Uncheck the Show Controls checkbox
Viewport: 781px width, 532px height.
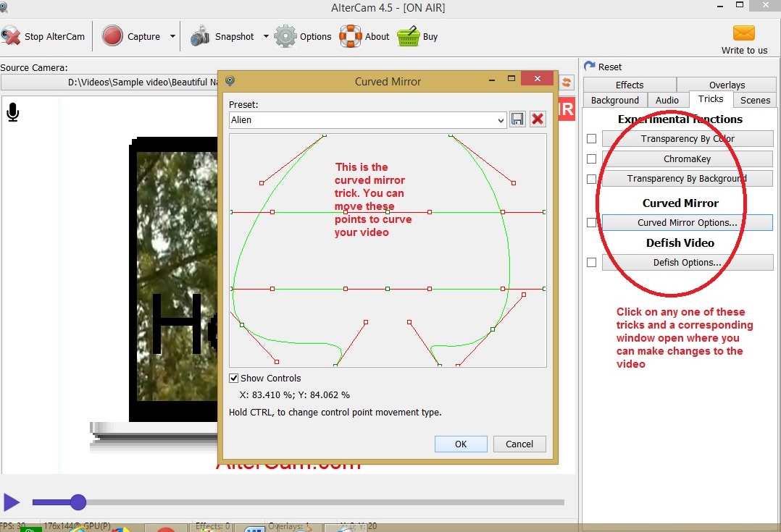point(234,378)
